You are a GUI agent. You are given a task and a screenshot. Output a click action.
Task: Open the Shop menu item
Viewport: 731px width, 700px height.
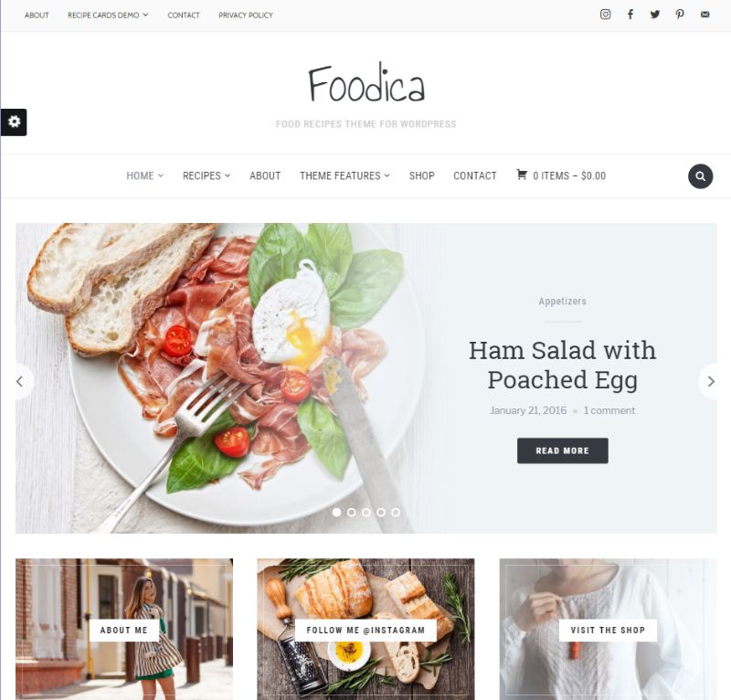pos(421,175)
